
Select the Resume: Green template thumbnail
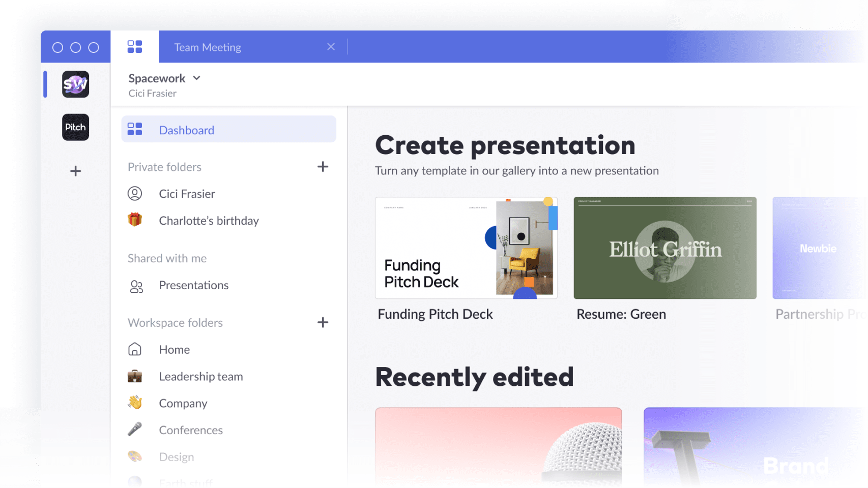pos(665,248)
